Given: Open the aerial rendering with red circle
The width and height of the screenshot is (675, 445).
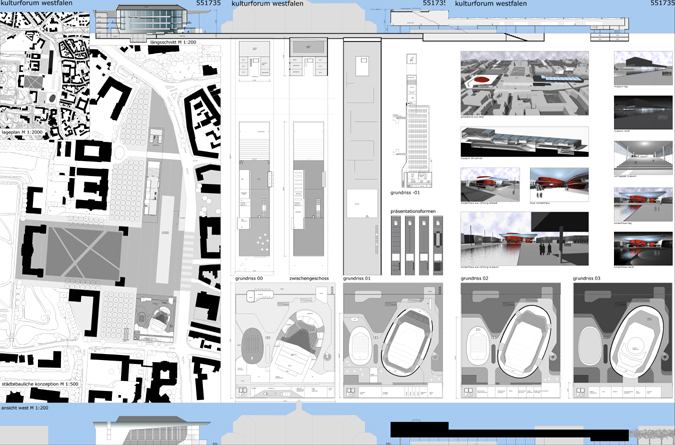Looking at the screenshot, I should pyautogui.click(x=523, y=84).
